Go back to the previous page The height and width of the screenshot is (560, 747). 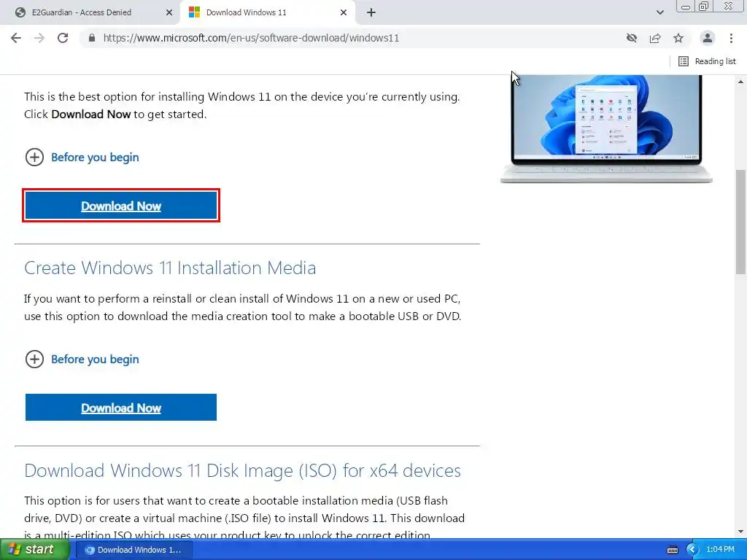pos(16,38)
